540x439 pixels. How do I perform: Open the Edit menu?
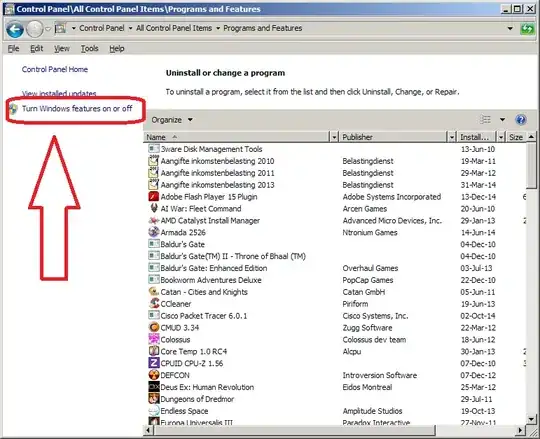click(37, 49)
